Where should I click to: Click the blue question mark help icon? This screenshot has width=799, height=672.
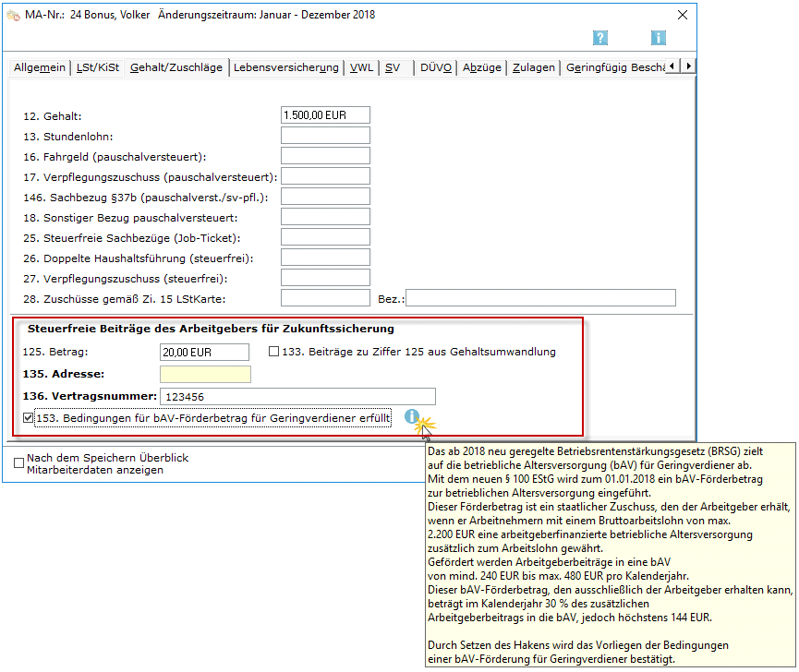click(x=600, y=38)
